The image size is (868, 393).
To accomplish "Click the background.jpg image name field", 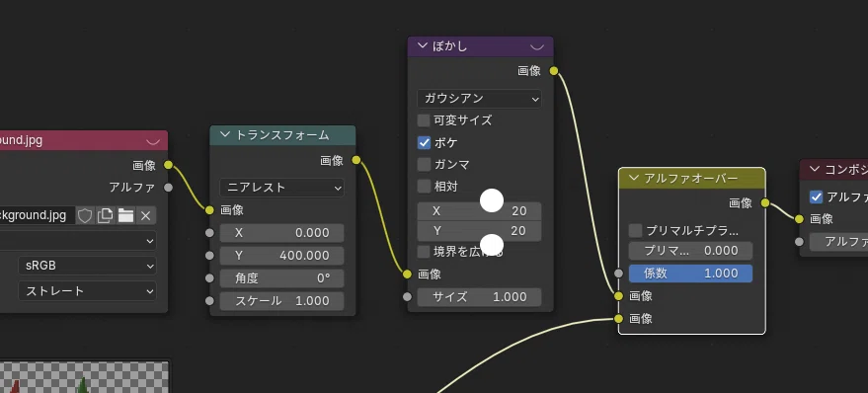I will (x=38, y=215).
